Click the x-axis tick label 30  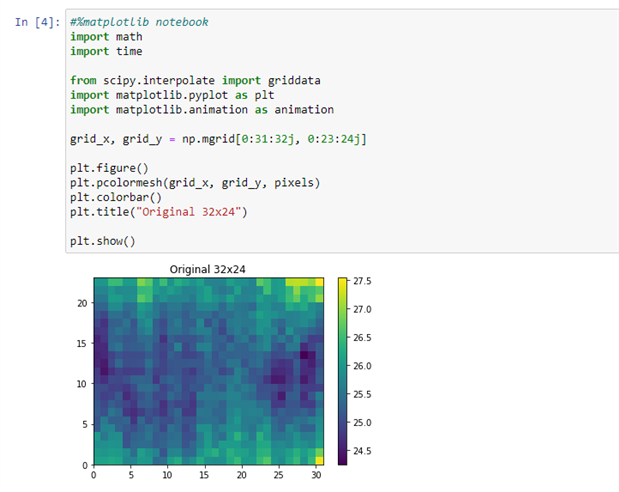(316, 475)
